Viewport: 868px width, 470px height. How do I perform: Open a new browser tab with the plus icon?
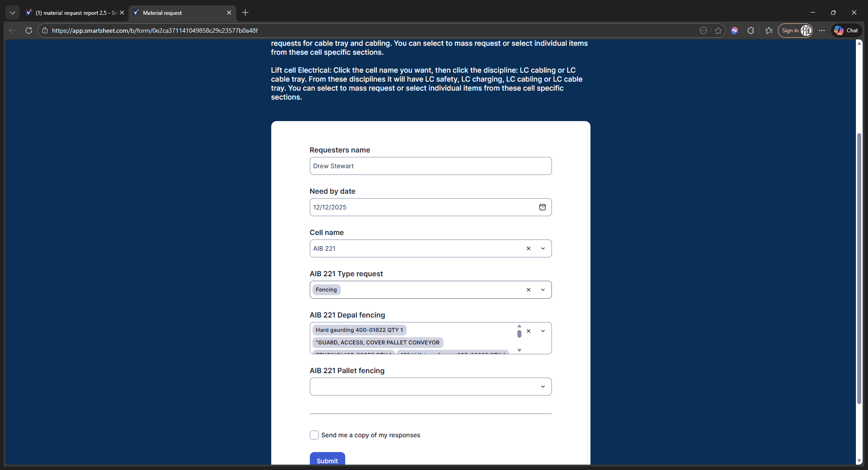pos(245,13)
